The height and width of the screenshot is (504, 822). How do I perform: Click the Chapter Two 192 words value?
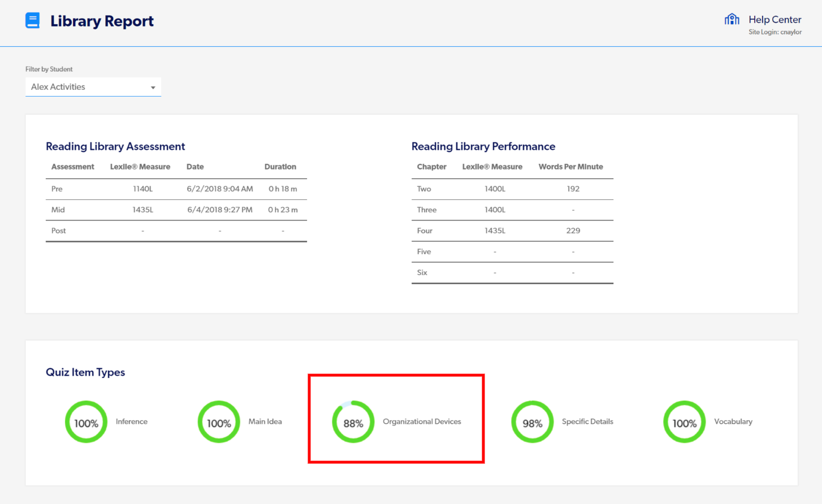point(573,189)
